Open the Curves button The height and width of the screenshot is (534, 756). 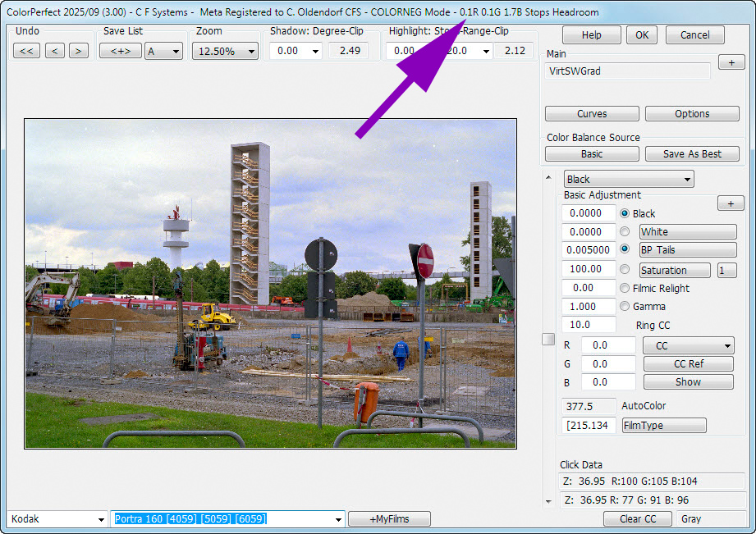coord(591,114)
